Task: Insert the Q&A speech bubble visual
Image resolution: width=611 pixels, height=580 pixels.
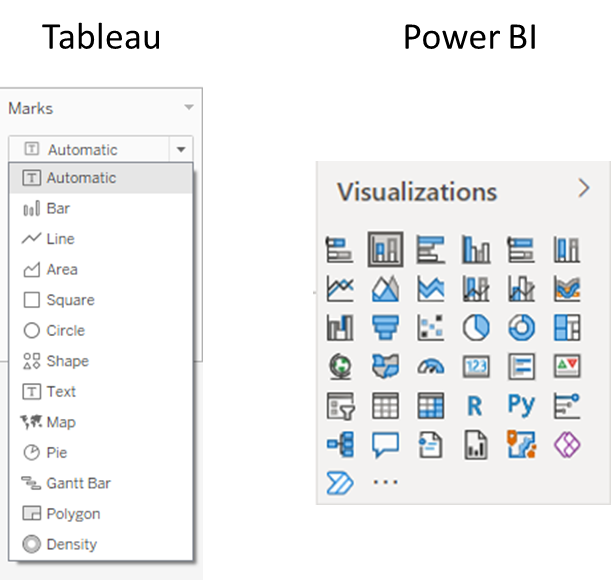Action: [x=385, y=445]
